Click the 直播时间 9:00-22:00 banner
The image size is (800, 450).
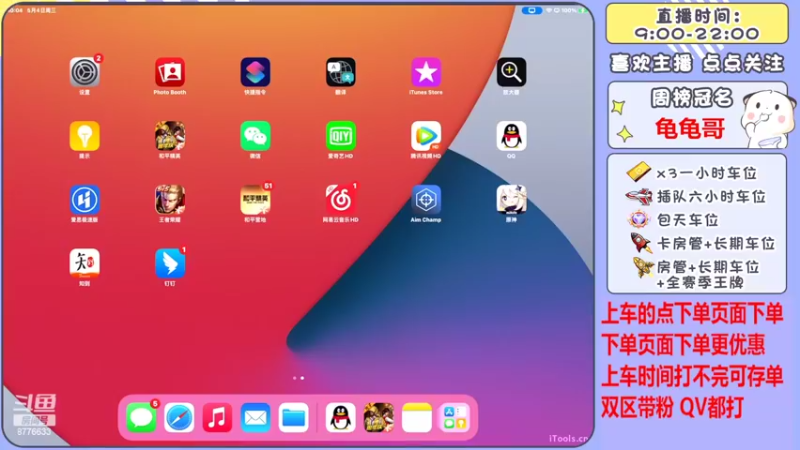click(x=696, y=24)
